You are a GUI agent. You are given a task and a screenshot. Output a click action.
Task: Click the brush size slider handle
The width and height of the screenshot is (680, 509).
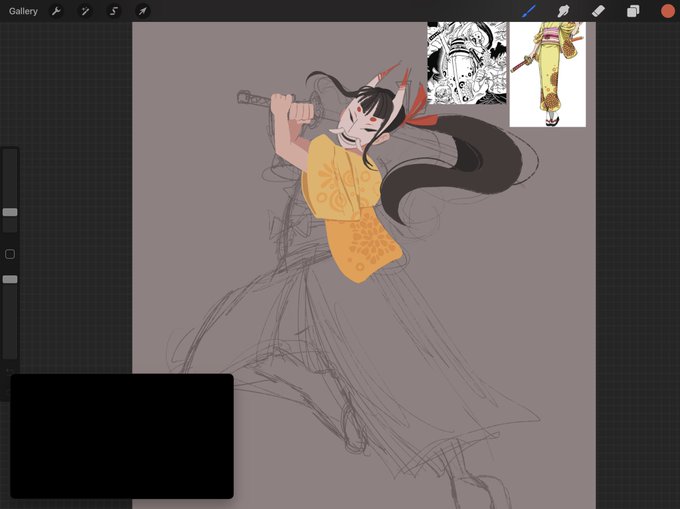coord(10,212)
